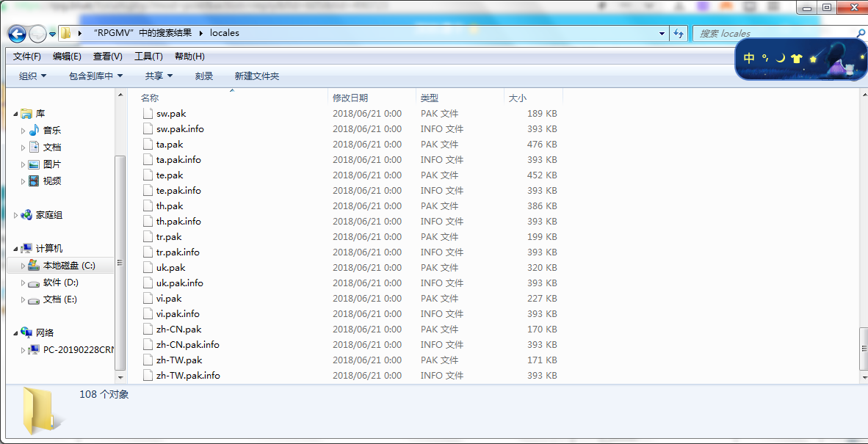Select the ta.pak.info file
The image size is (868, 444).
coord(178,160)
